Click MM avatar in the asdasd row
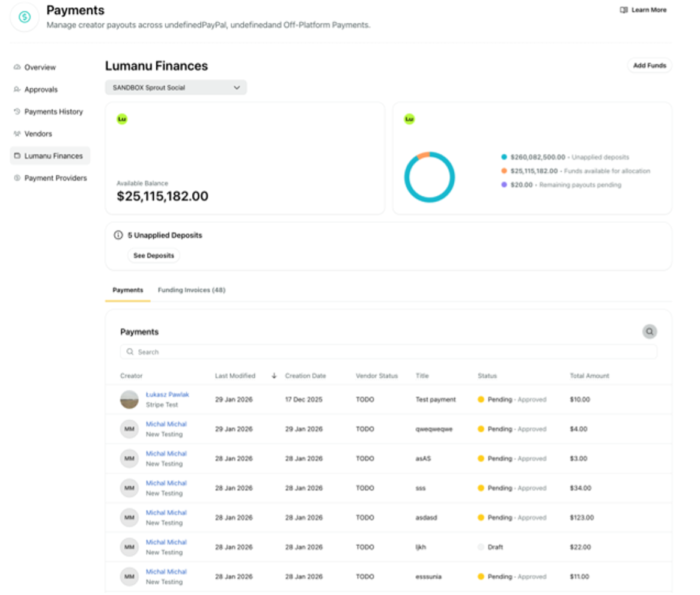Image resolution: width=700 pixels, height=595 pixels. 129,518
